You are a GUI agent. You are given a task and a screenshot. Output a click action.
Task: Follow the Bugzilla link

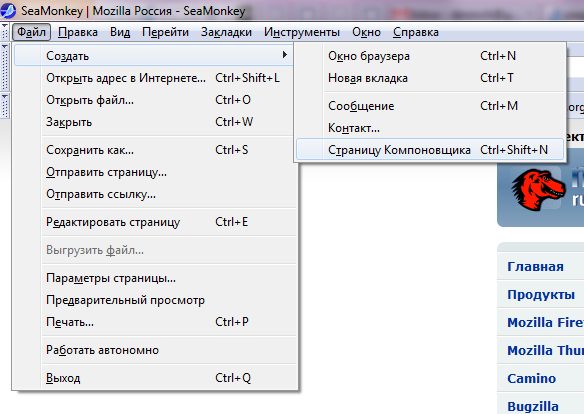533,406
